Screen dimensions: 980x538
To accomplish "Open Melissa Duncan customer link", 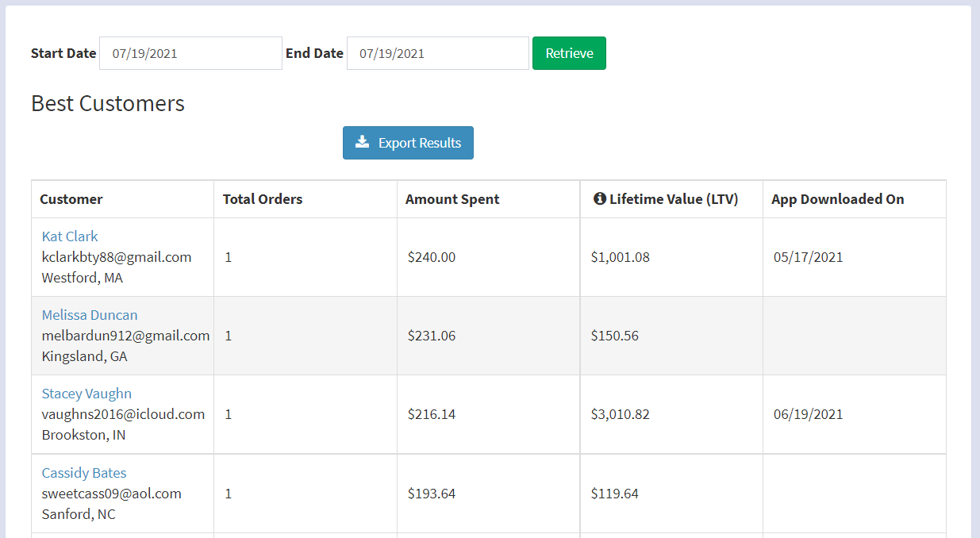I will [x=90, y=315].
